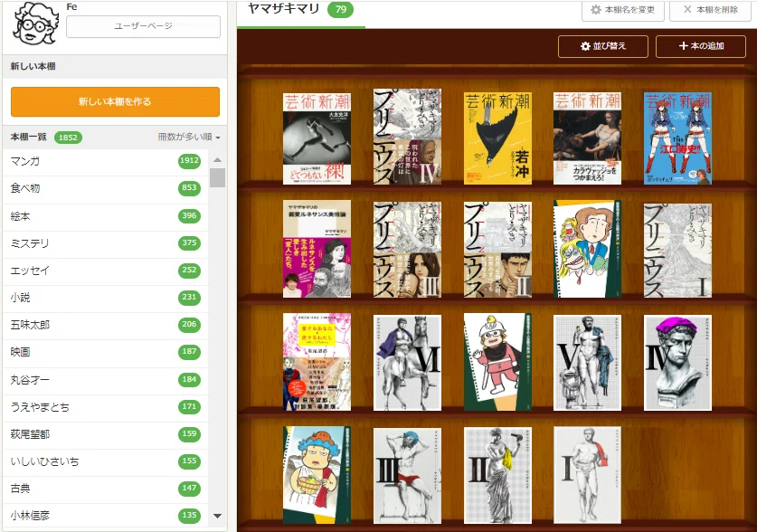This screenshot has height=532, width=757.
Task: Select the うえやまとち bookshelf
Action: 106,407
